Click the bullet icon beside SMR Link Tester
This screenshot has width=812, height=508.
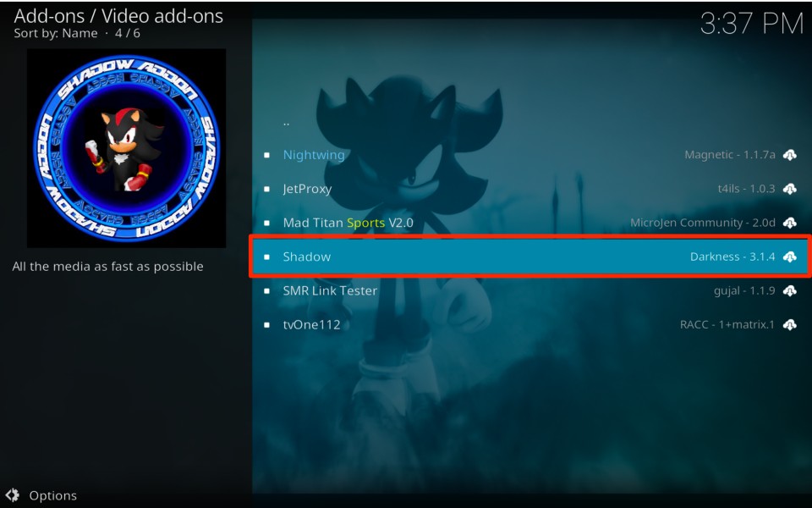[266, 290]
